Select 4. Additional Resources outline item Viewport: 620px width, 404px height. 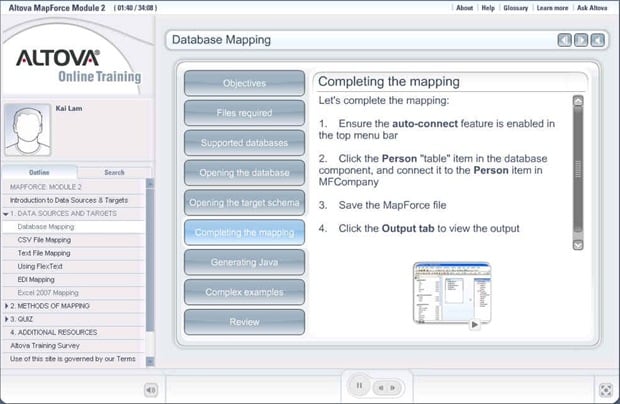[74, 332]
